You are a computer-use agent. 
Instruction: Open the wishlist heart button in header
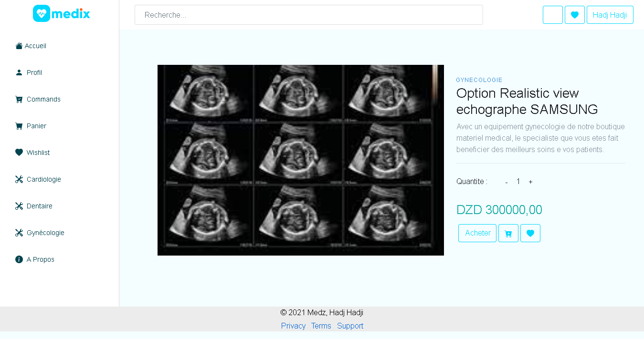click(x=575, y=15)
